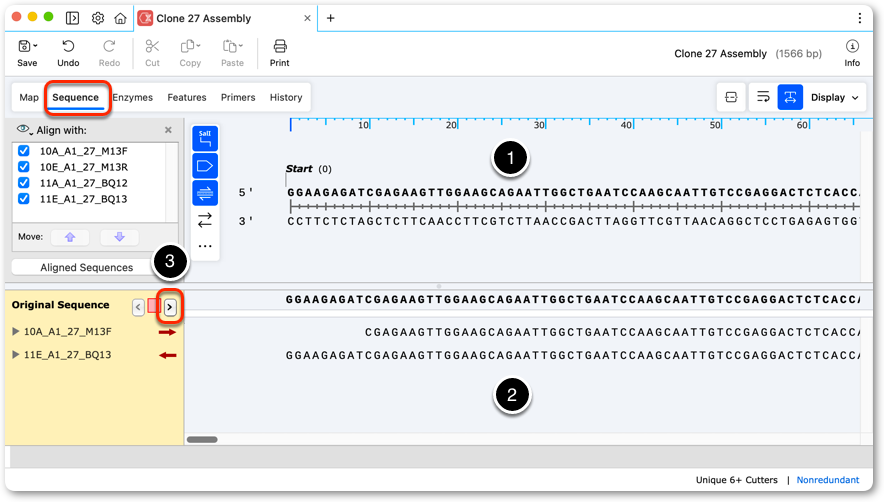Go to previous mismatch with left chevron
The image size is (884, 502).
tap(138, 307)
